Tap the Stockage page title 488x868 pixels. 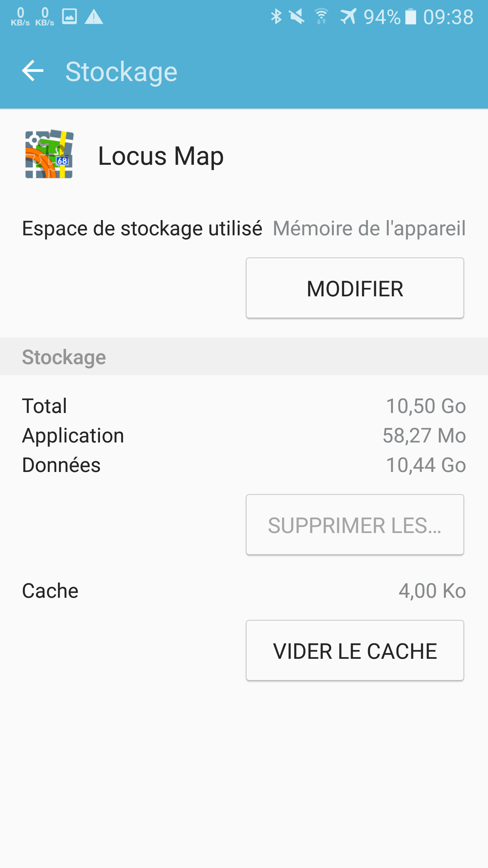click(x=121, y=72)
